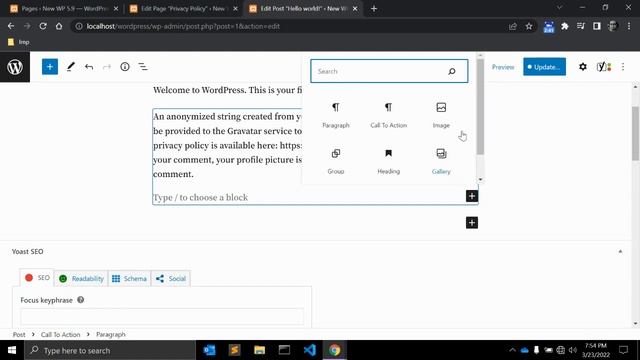This screenshot has height=360, width=640.
Task: Click the search magnifier in block inserter
Action: click(451, 71)
